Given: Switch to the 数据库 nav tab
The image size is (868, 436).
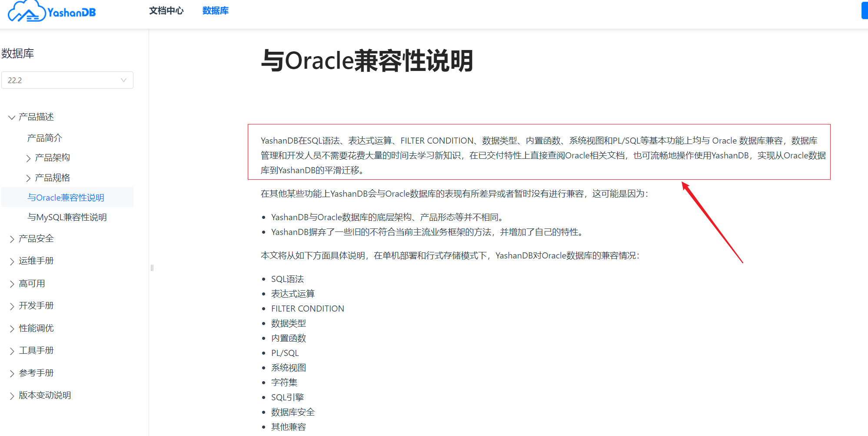Looking at the screenshot, I should tap(216, 11).
